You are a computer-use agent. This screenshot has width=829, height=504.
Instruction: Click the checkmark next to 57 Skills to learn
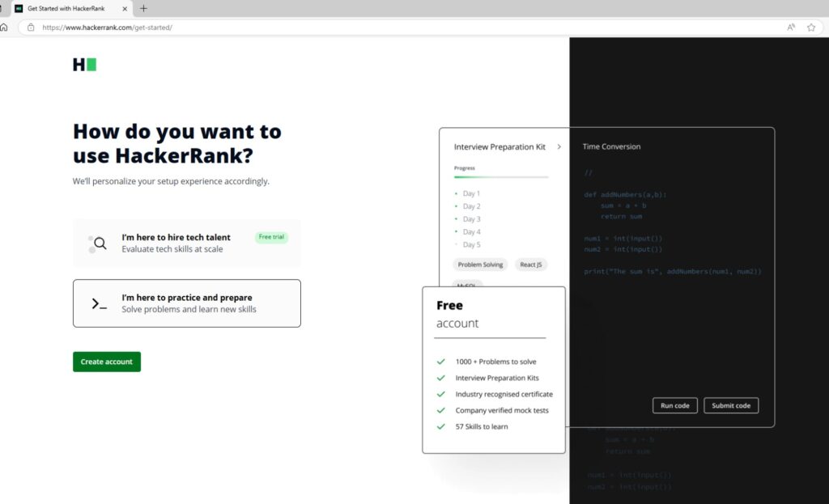[441, 426]
